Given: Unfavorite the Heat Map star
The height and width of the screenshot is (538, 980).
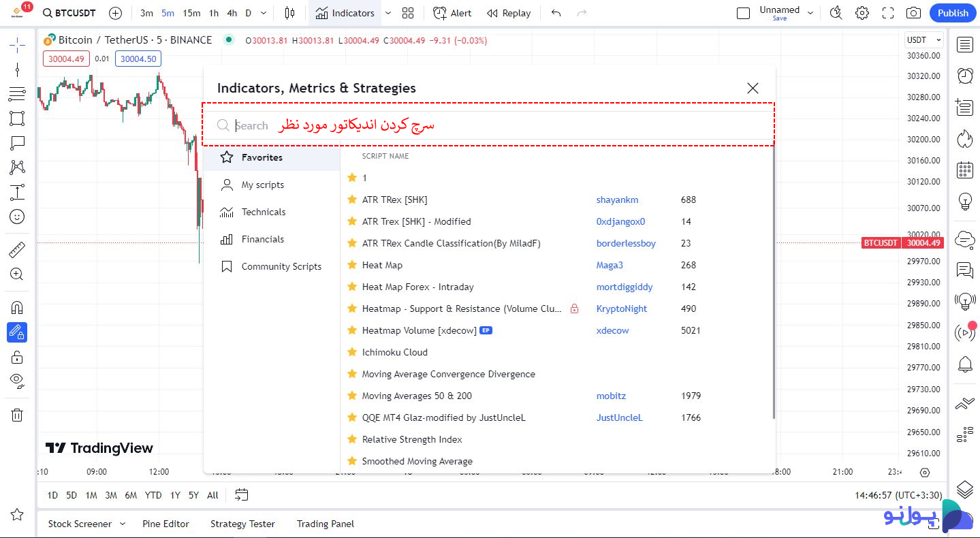Looking at the screenshot, I should point(352,265).
